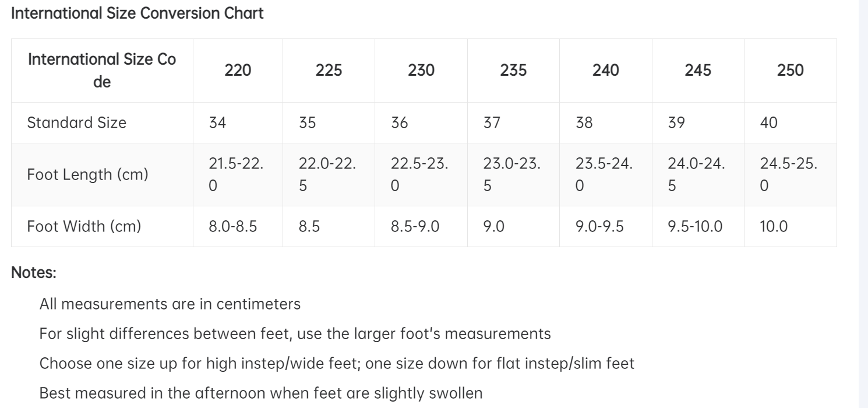
Task: Select the Standard Size row label
Action: [77, 122]
